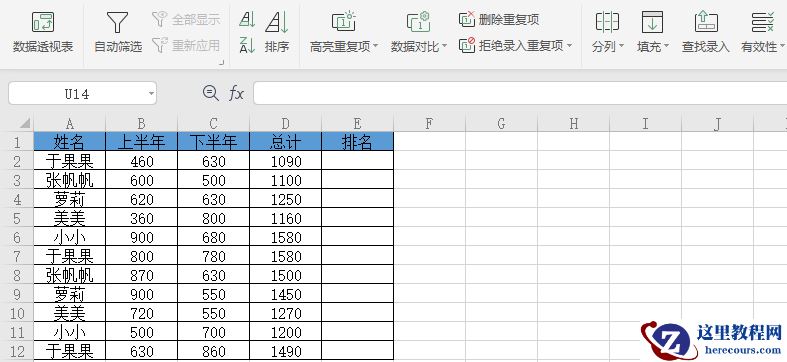
Task: Open the Name Box dropdown showing U14
Action: click(151, 93)
